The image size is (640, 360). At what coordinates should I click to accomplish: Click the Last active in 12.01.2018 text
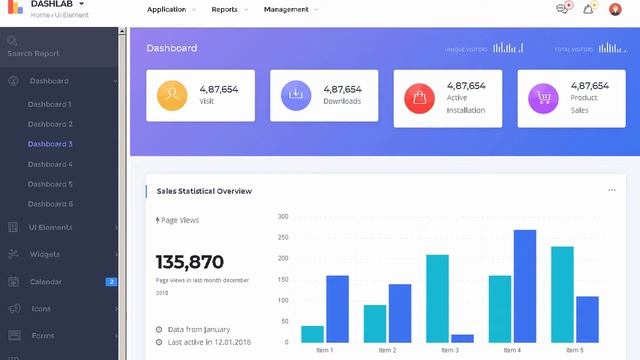coord(209,342)
